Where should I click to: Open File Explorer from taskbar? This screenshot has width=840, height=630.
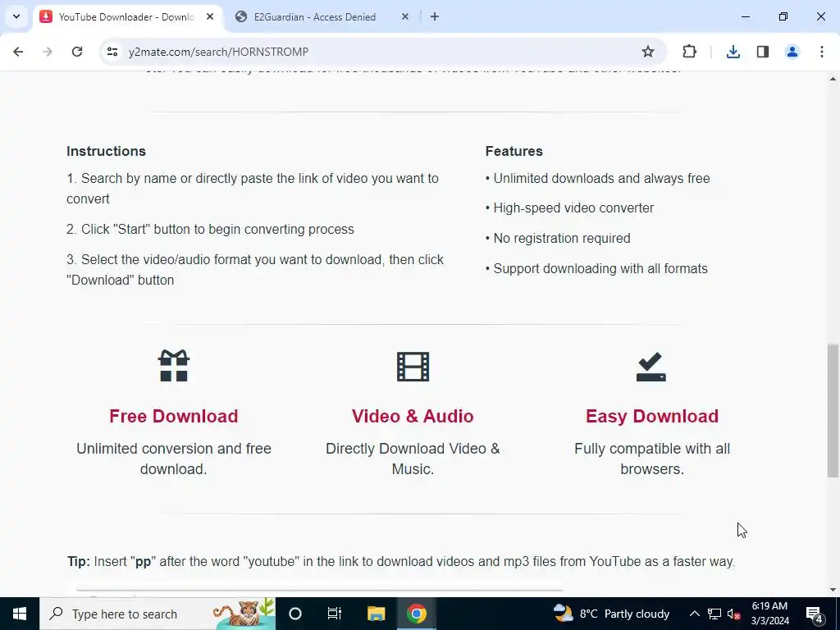click(376, 614)
